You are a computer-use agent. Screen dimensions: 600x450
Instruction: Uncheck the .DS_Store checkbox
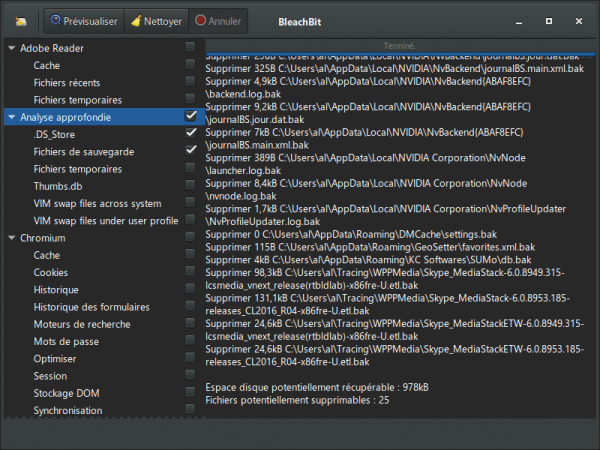tap(190, 133)
